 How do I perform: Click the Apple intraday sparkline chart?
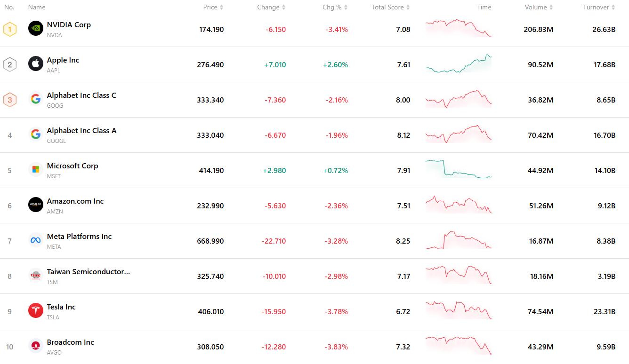point(458,64)
